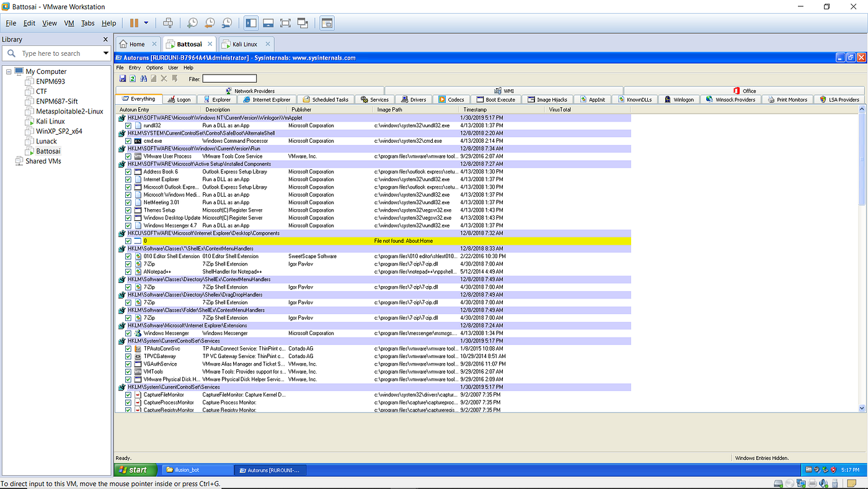Open the Winsock Providers tab
868x489 pixels.
point(730,99)
